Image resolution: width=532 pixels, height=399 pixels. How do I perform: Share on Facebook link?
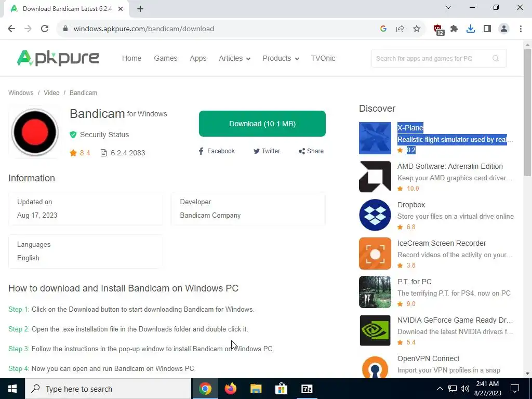pos(217,151)
